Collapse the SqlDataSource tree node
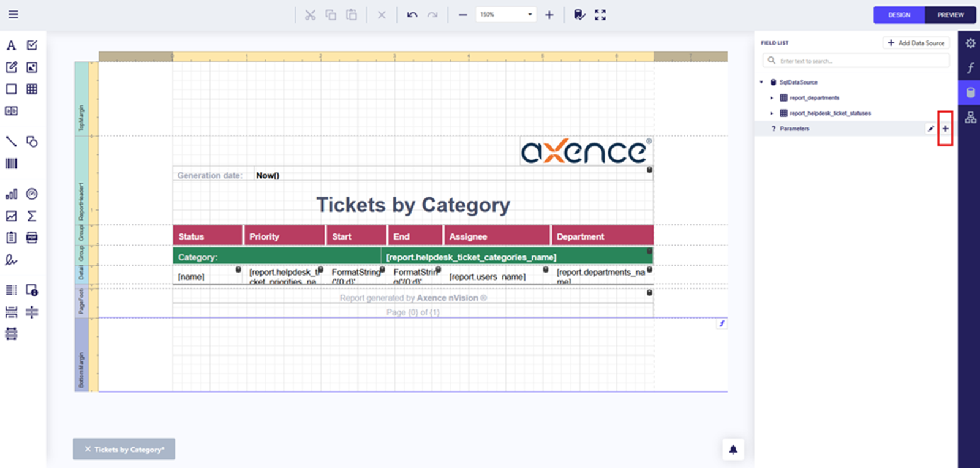Image resolution: width=980 pixels, height=468 pixels. [x=761, y=82]
